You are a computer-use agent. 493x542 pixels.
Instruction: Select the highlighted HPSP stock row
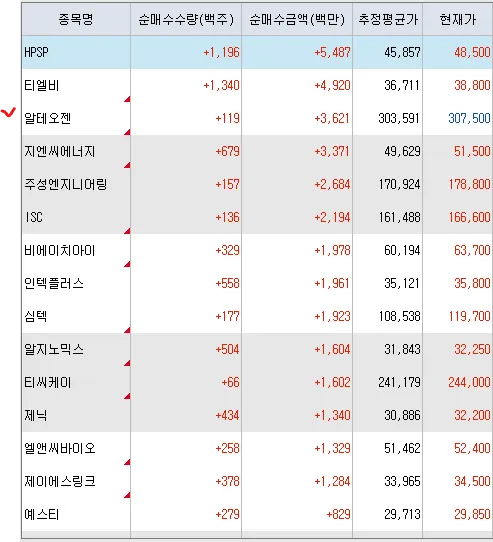(257, 53)
